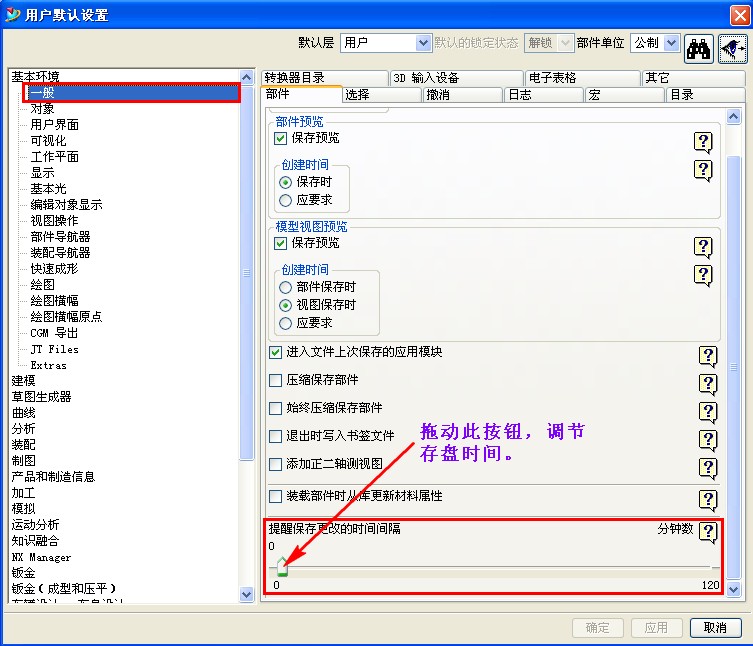Viewport: 753px width, 646px height.
Task: Open help for 进入文件上次保存的应用模块
Action: coord(708,356)
